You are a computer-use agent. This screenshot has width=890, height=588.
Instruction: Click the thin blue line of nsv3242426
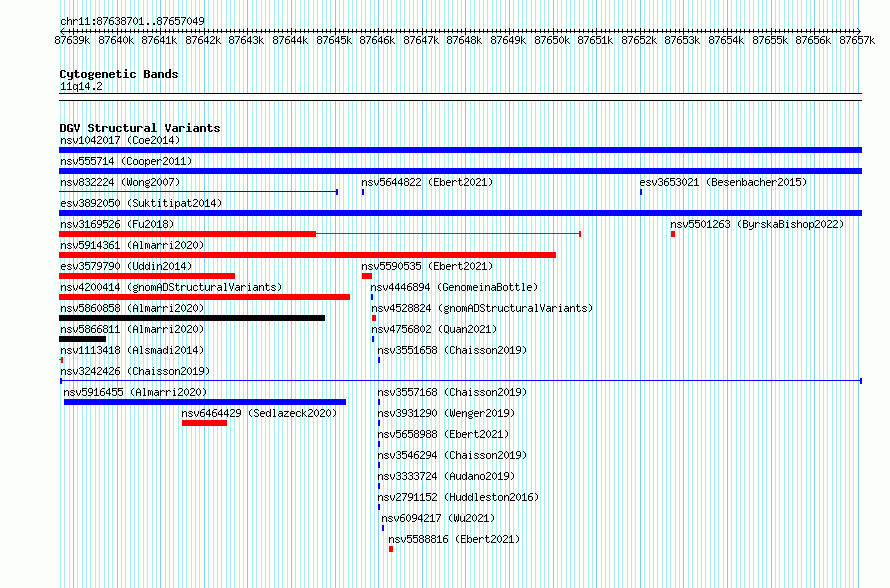click(x=461, y=381)
